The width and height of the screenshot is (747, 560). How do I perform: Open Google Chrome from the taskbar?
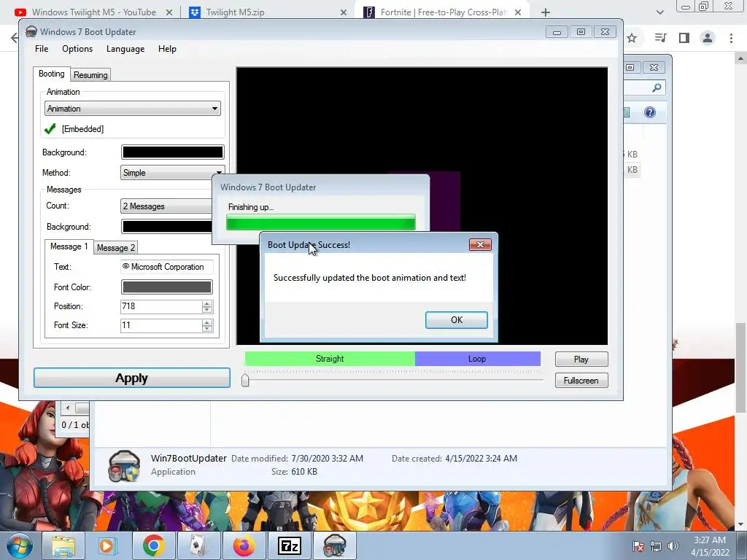153,545
